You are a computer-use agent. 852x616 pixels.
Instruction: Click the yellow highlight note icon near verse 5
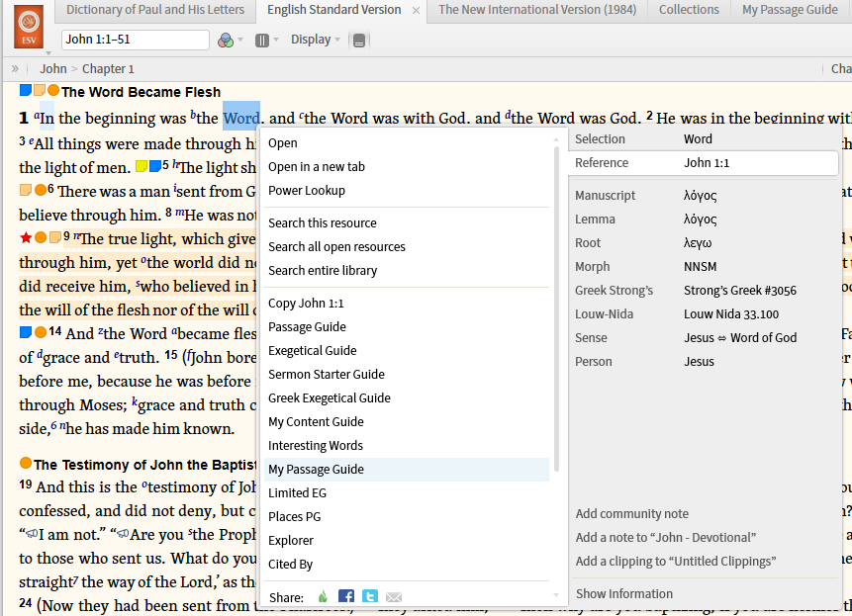pos(142,166)
